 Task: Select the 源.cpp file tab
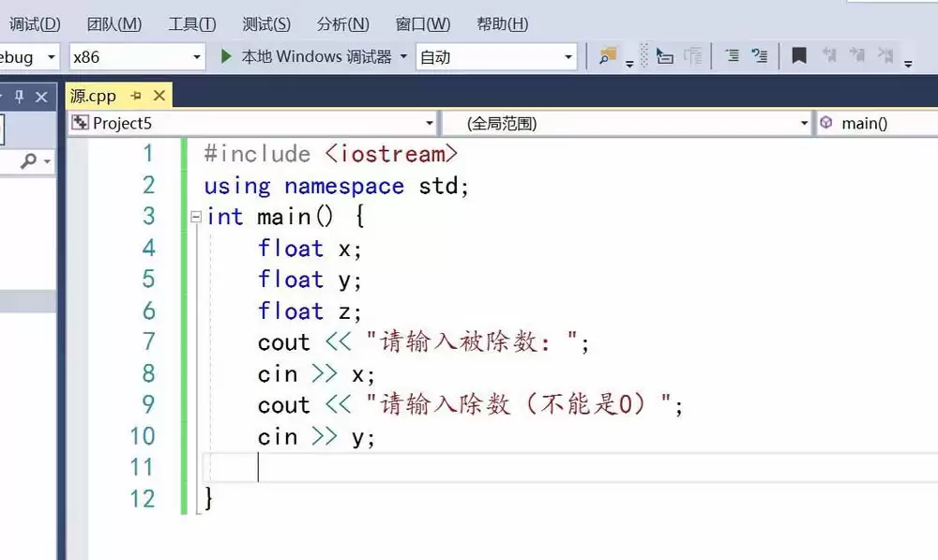[x=94, y=96]
